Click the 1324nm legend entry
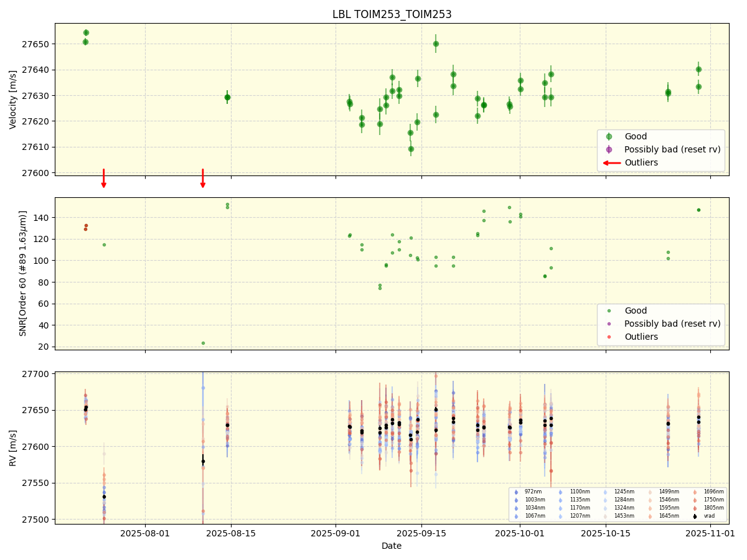 619,508
